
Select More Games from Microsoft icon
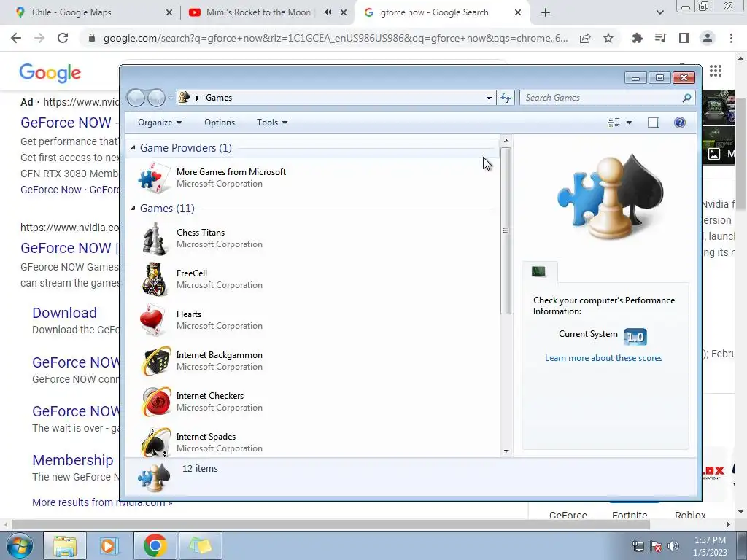155,178
